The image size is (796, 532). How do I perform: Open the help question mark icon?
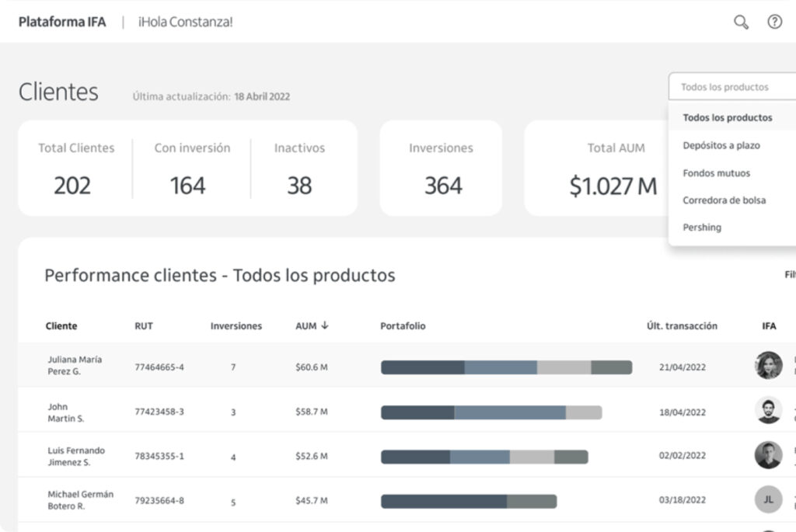[774, 22]
